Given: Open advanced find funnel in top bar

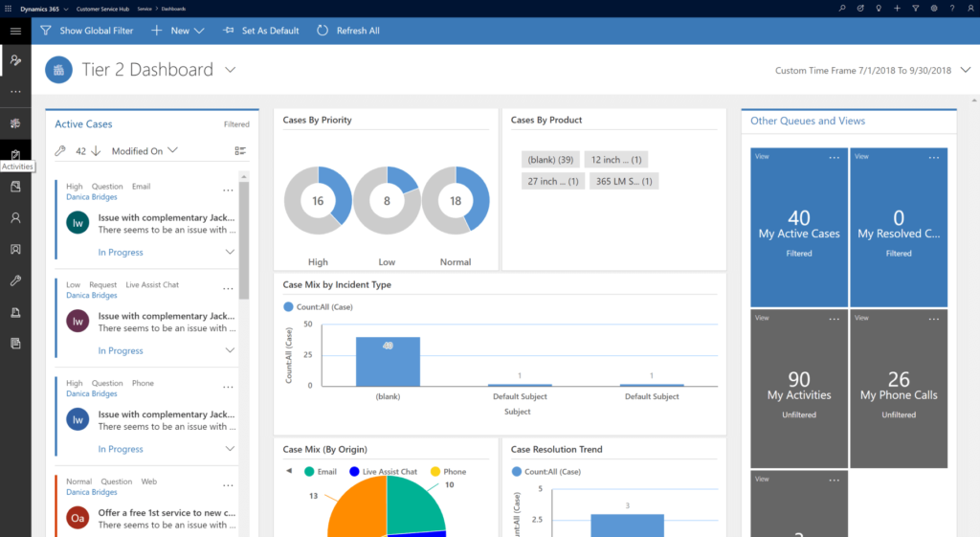Looking at the screenshot, I should pyautogui.click(x=915, y=9).
